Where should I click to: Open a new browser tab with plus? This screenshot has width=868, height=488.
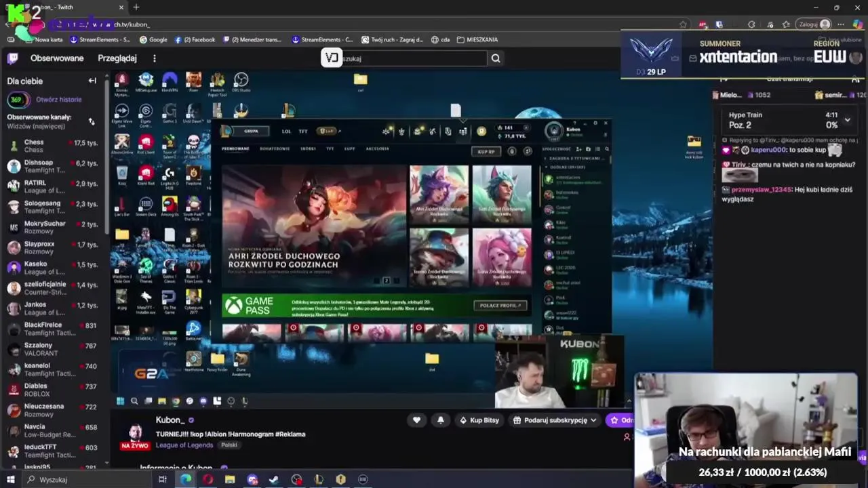coord(136,7)
